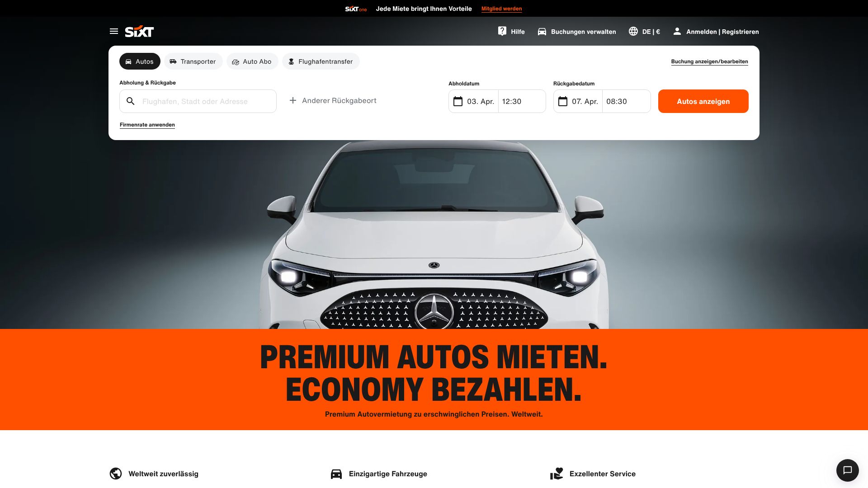The image size is (868, 488).
Task: Click the Firmenrate anwenden link
Action: [x=147, y=125]
